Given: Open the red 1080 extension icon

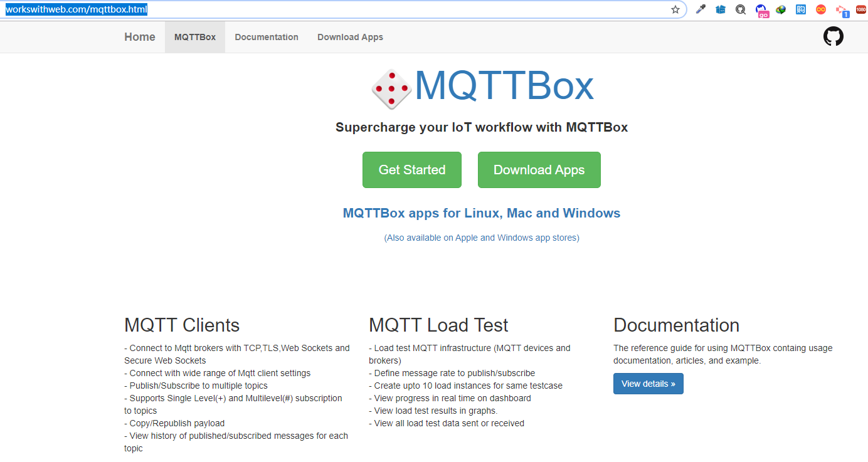Looking at the screenshot, I should point(861,9).
